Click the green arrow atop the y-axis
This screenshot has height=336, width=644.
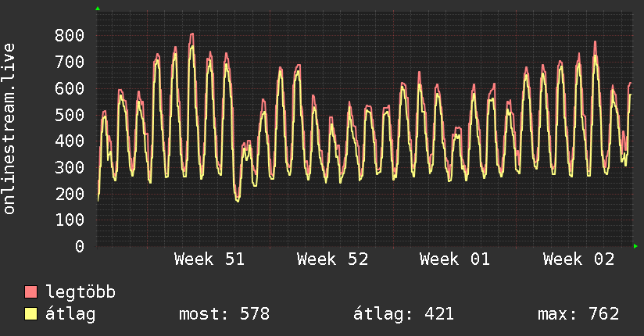tap(98, 9)
